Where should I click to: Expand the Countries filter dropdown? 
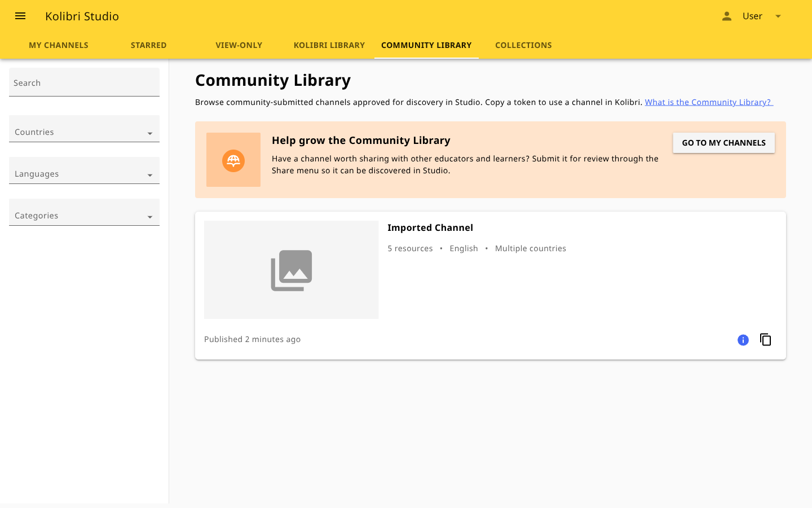pyautogui.click(x=84, y=129)
